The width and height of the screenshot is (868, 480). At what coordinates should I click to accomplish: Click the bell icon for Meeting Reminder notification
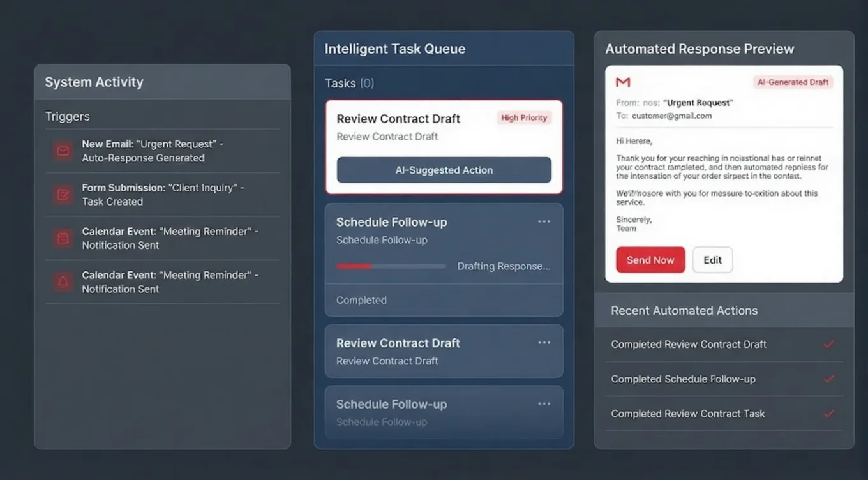63,281
